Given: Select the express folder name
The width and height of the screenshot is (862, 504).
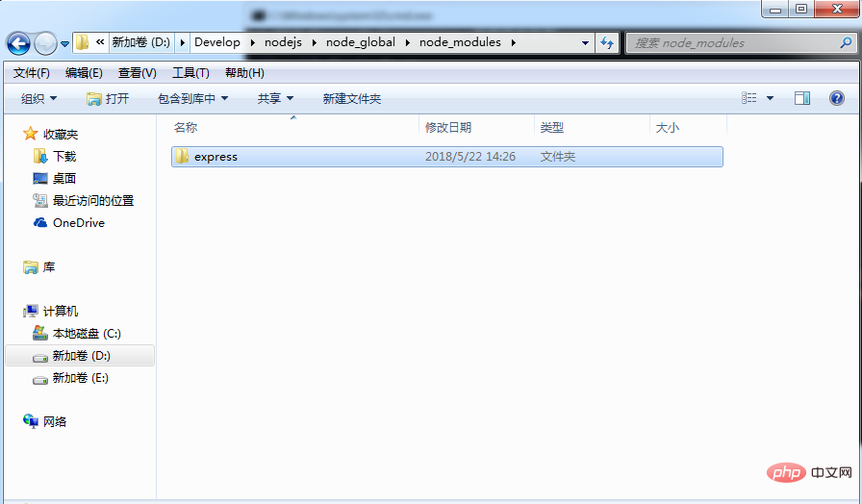Looking at the screenshot, I should (216, 157).
